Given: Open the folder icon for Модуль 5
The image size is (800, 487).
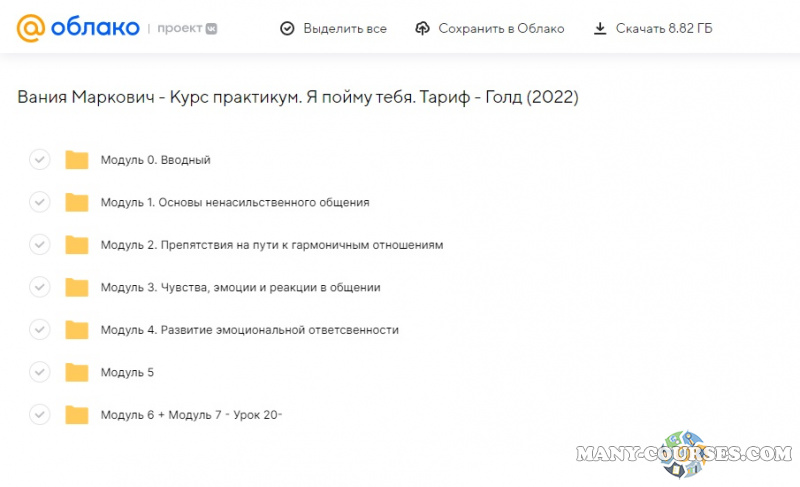Looking at the screenshot, I should point(77,372).
